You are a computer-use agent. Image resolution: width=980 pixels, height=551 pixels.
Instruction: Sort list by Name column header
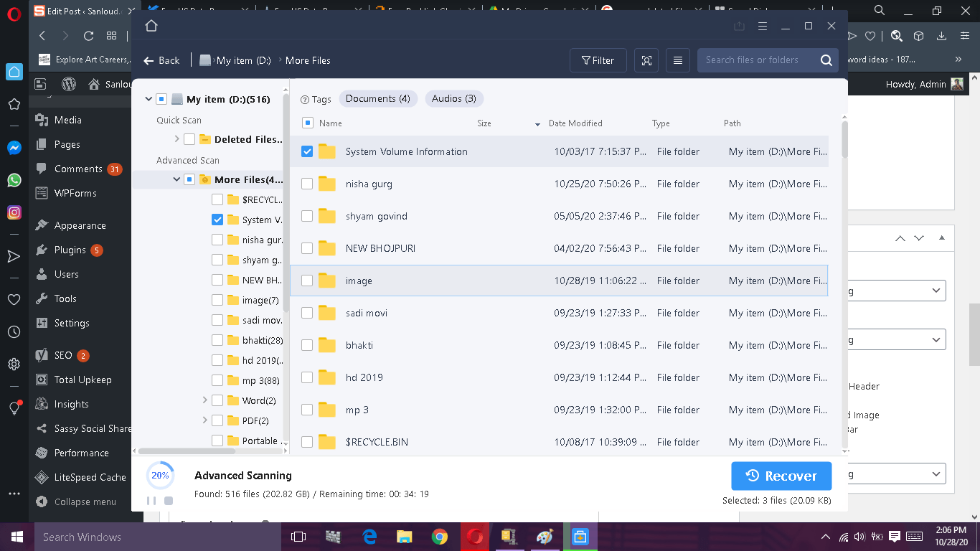[x=331, y=123]
